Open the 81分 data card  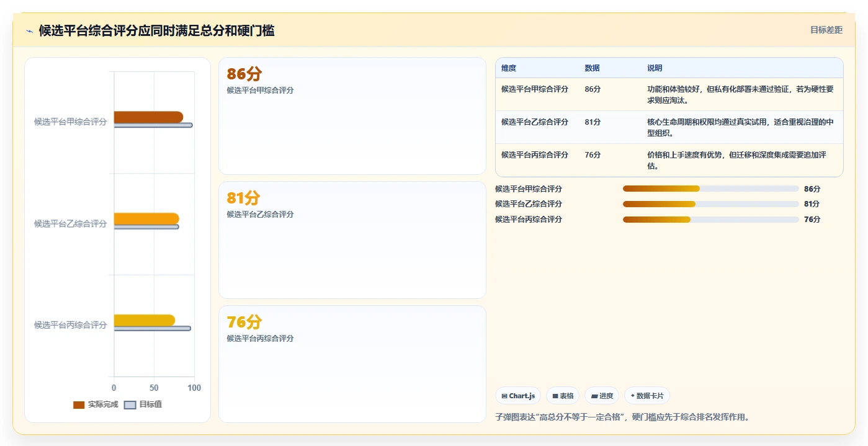click(x=352, y=240)
